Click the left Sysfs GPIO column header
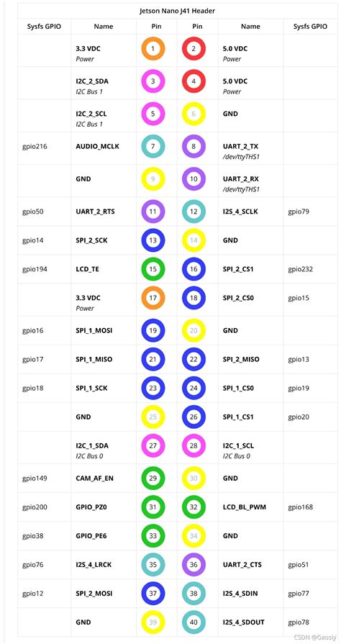The width and height of the screenshot is (341, 644). (x=45, y=27)
